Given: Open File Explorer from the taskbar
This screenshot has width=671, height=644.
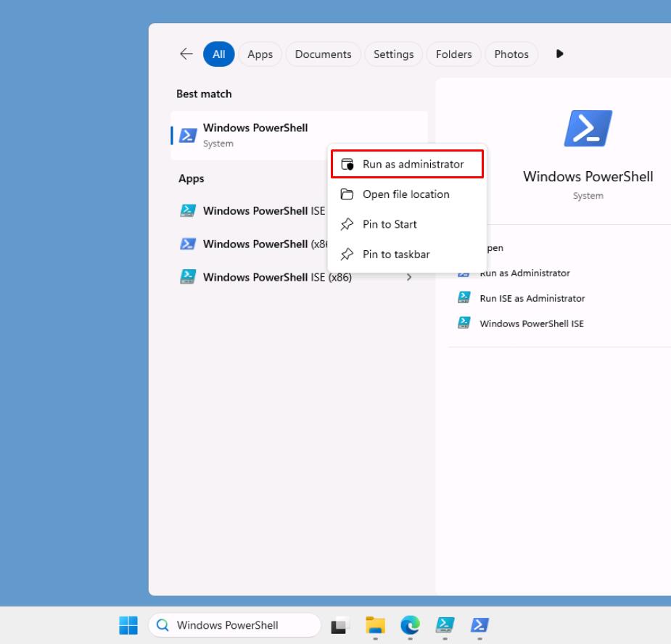Looking at the screenshot, I should click(375, 625).
